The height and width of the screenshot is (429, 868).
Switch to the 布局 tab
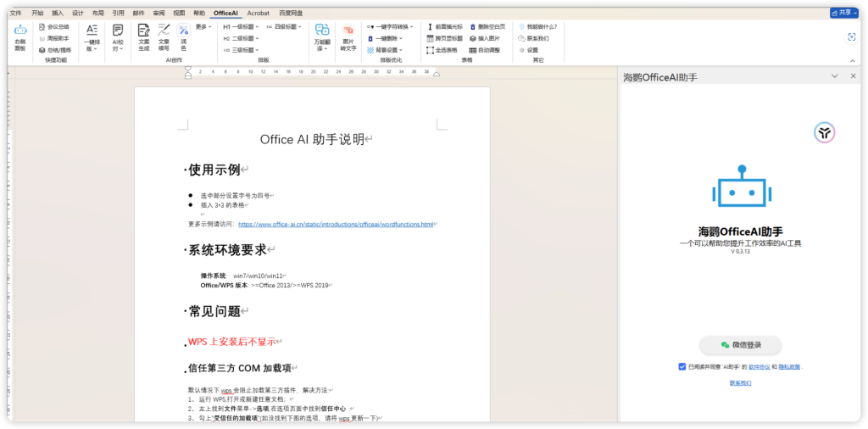(x=98, y=12)
